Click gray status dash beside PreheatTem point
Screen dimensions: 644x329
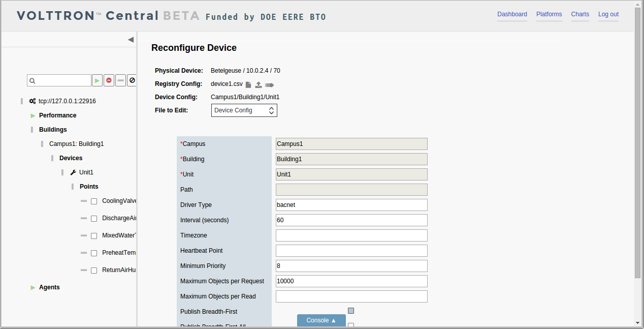(84, 253)
